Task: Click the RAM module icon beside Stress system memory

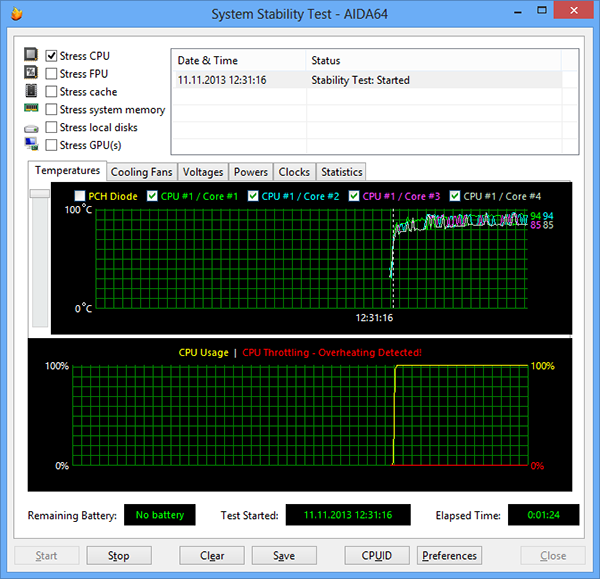Action: coord(31,108)
